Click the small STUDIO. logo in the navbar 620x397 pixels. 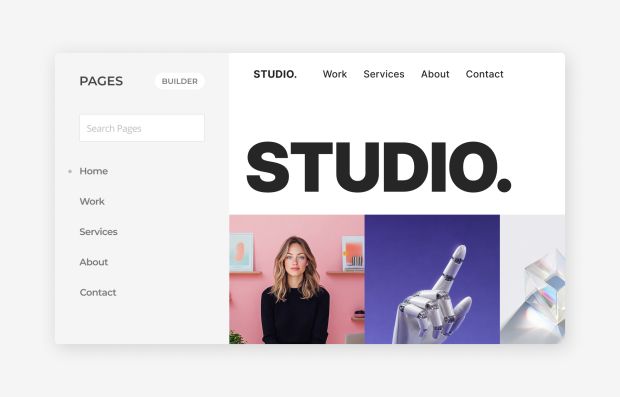pos(275,74)
